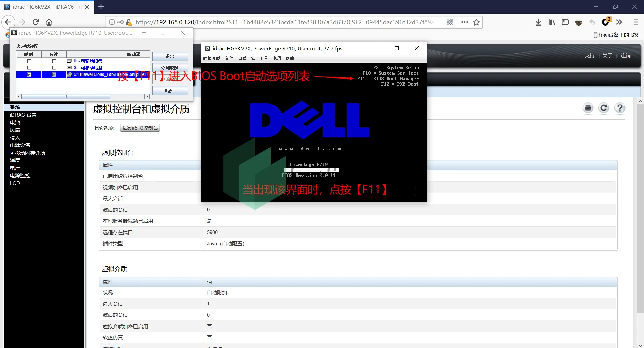Select LCD in the sidebar

pos(15,183)
